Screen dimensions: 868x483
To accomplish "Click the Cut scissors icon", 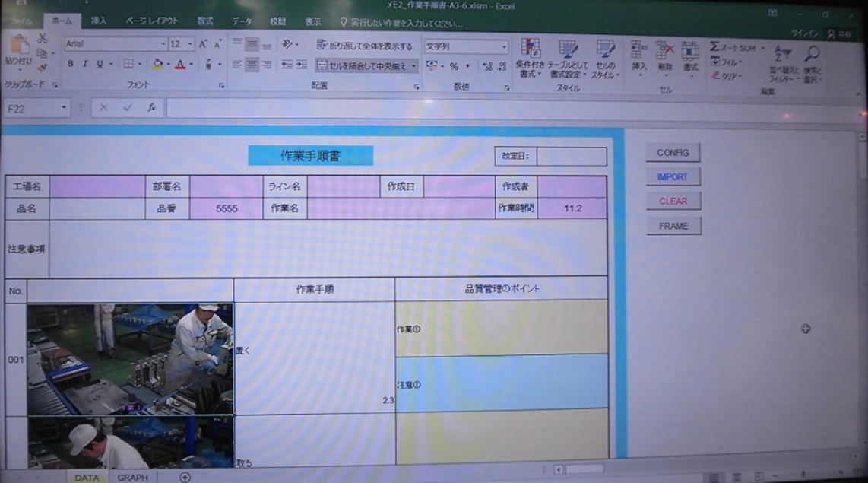I will click(42, 38).
